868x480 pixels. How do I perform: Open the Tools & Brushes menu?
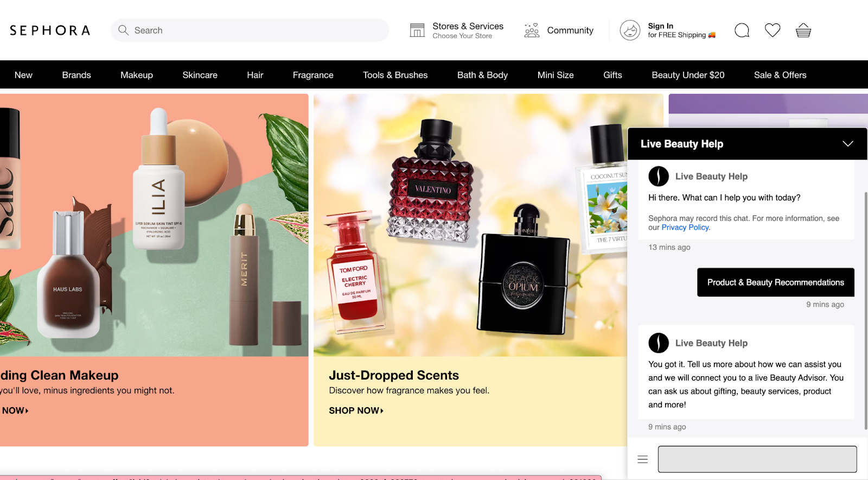point(395,75)
